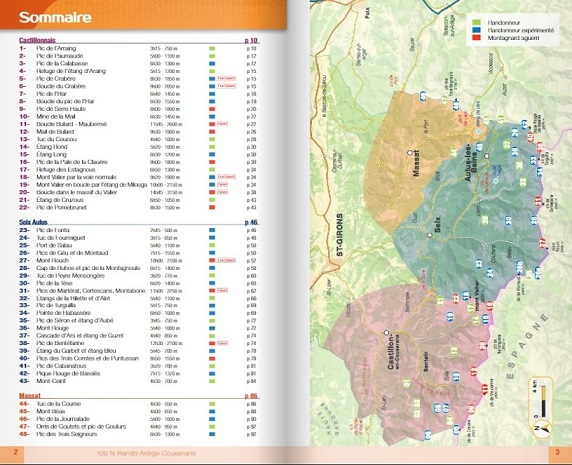Click the town circle marker beside Seix
The width and height of the screenshot is (572, 465).
coord(430,235)
